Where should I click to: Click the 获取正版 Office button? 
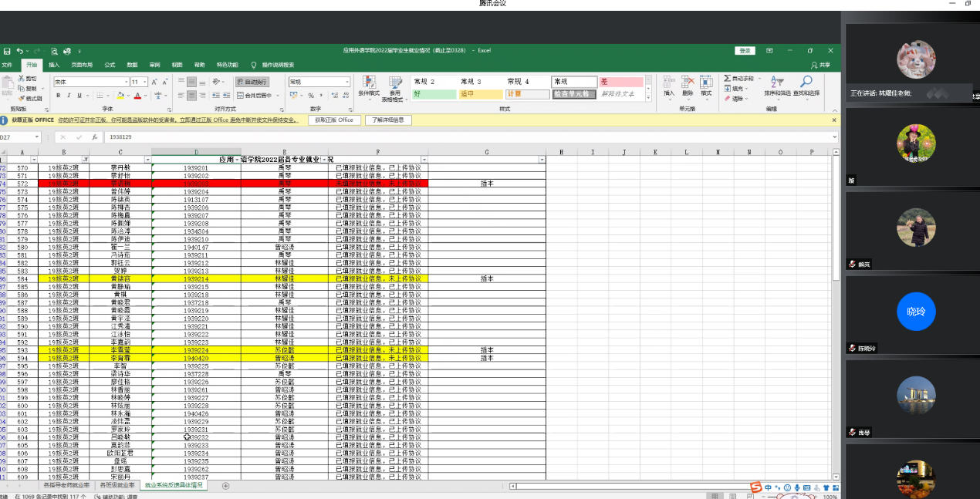point(334,120)
